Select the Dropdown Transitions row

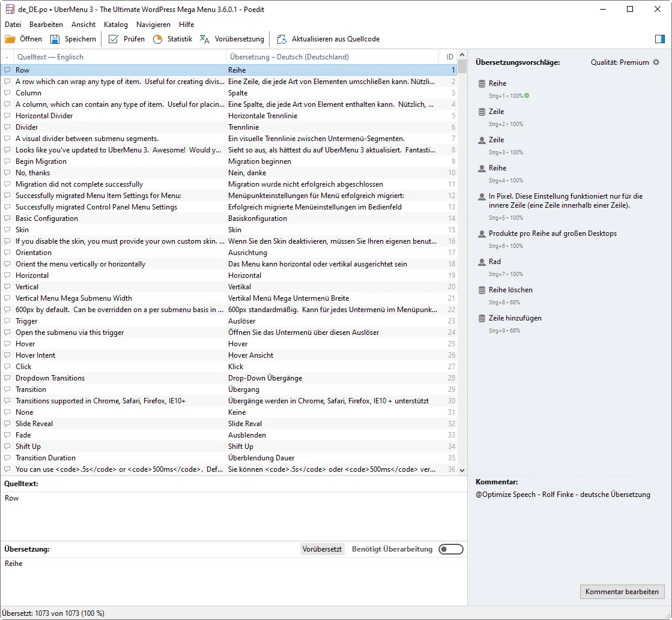click(229, 378)
